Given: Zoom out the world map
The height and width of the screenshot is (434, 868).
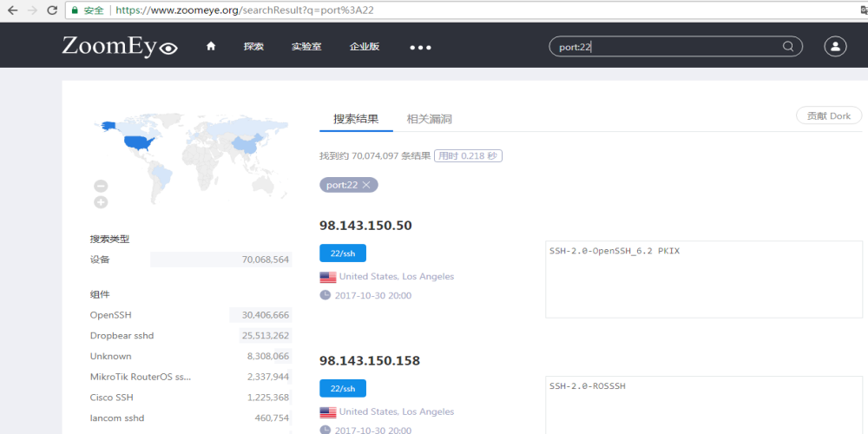Looking at the screenshot, I should (101, 186).
